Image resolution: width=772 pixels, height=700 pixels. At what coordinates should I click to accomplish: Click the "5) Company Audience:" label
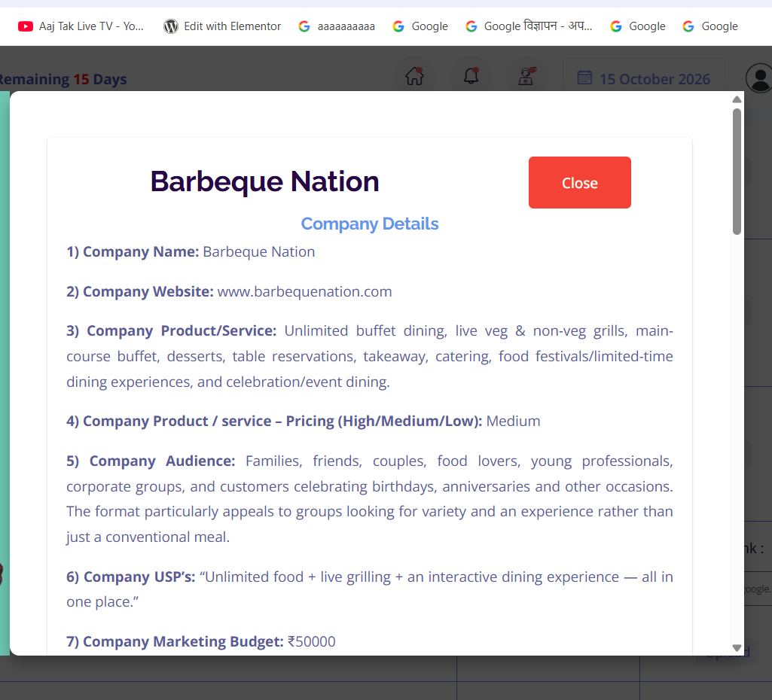tap(151, 461)
